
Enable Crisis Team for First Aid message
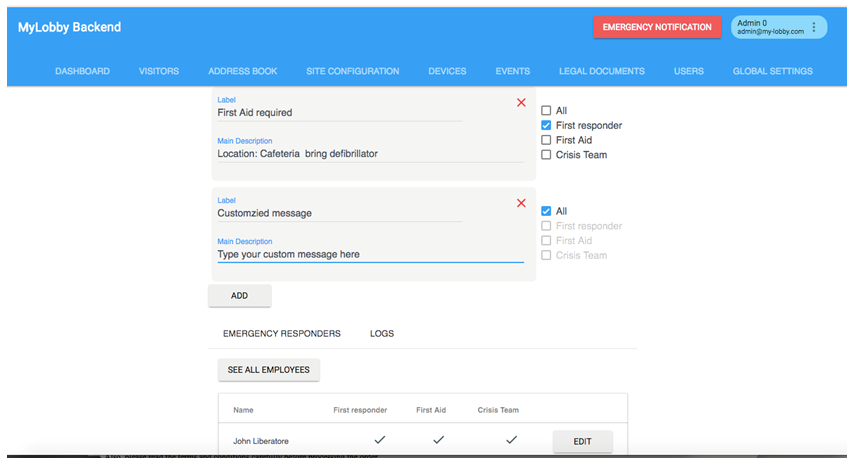pyautogui.click(x=546, y=155)
